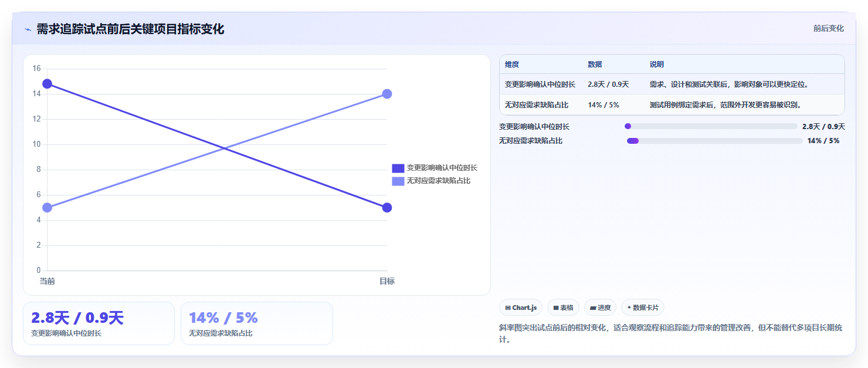Open the 14% / 5% data card
Viewport: 868px width, 368px height.
click(257, 323)
